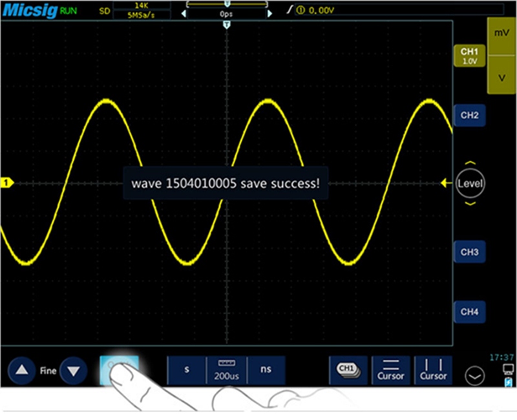Tap the channel 1 ground marker
The image size is (517, 420).
(x=6, y=184)
